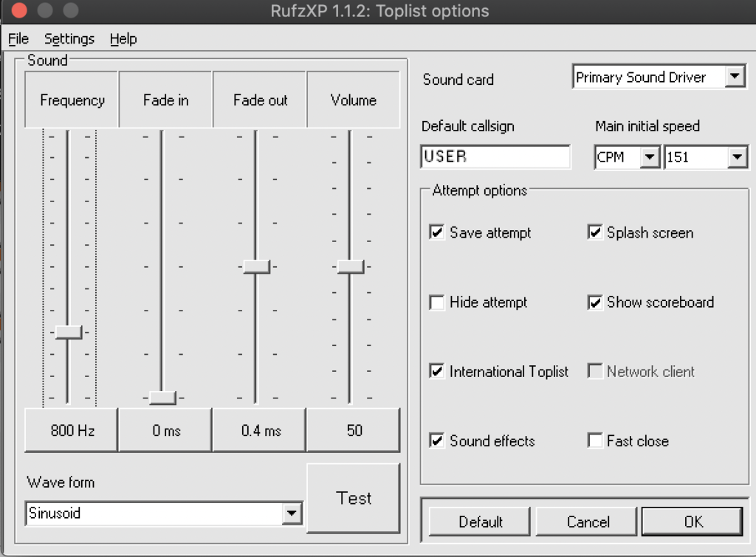
Task: Toggle the International Toplist checkbox
Action: pyautogui.click(x=437, y=372)
